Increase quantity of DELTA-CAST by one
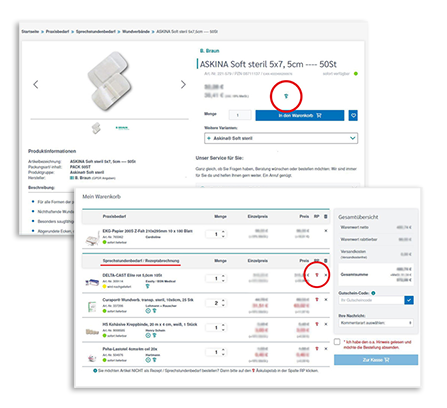The height and width of the screenshot is (408, 447). coord(223,276)
